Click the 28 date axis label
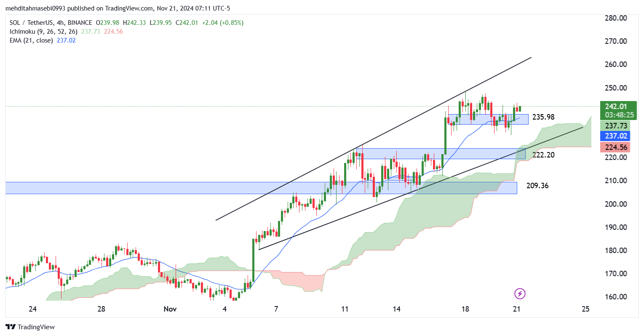The width and height of the screenshot is (644, 336). pyautogui.click(x=101, y=309)
